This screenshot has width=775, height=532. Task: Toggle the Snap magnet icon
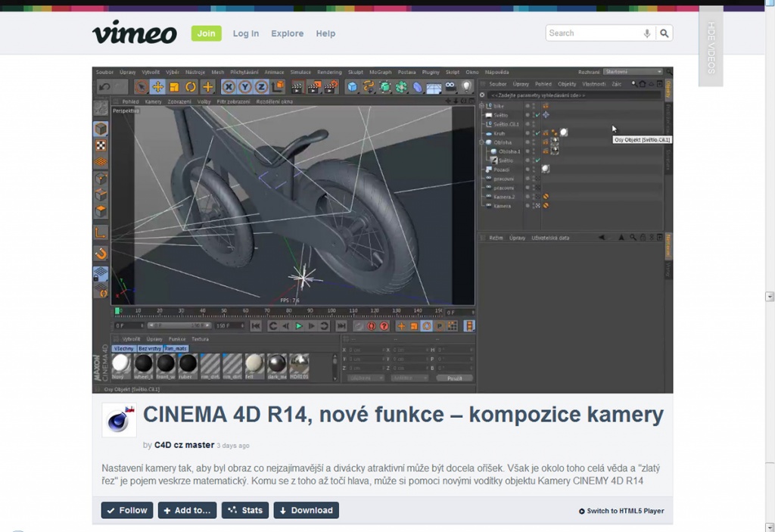101,254
